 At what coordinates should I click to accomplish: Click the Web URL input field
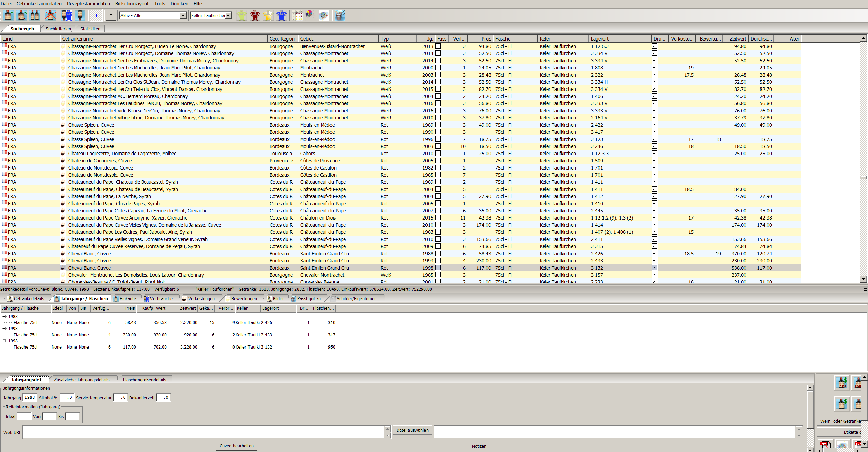click(204, 432)
